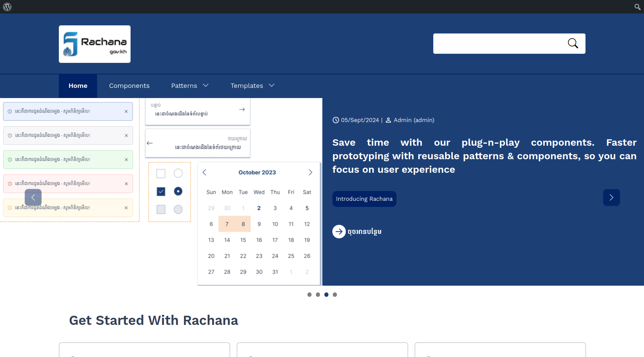Image resolution: width=644 pixels, height=357 pixels.
Task: Click inside the site search input field
Action: tap(497, 44)
